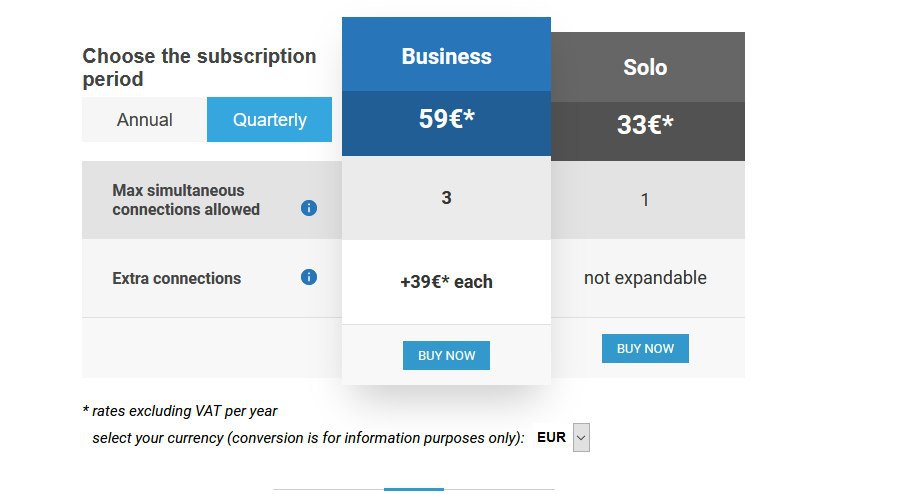Screen dimensions: 898x494
Task: Select the Business plan header
Action: (446, 54)
